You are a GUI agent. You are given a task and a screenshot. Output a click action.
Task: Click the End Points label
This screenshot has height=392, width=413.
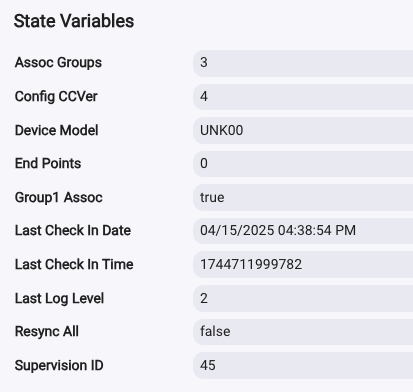coord(48,164)
